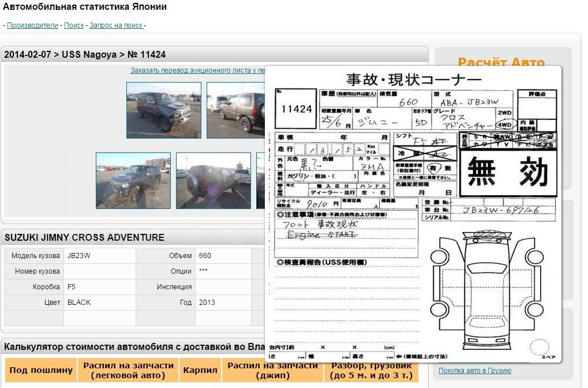Click the Расчёт Авто sidebar heading
The width and height of the screenshot is (588, 388).
pos(501,62)
